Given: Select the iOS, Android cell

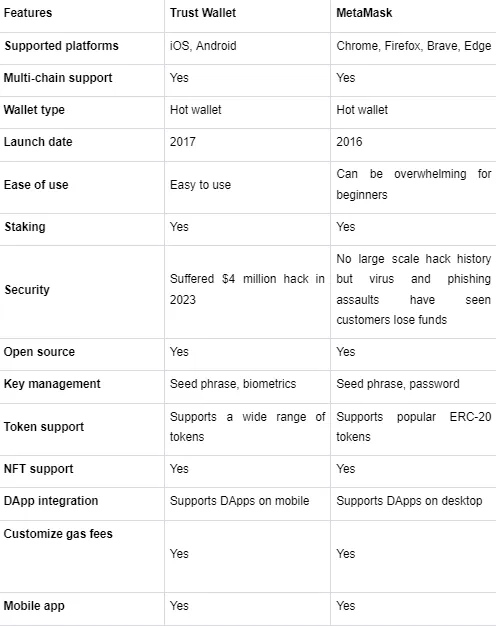Looking at the screenshot, I should pos(203,46).
